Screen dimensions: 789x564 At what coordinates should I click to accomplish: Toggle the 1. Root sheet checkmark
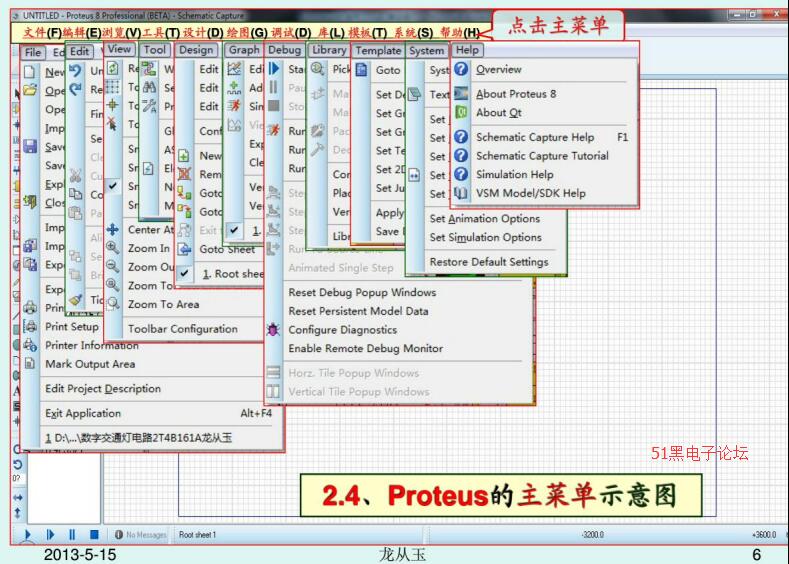click(x=185, y=273)
